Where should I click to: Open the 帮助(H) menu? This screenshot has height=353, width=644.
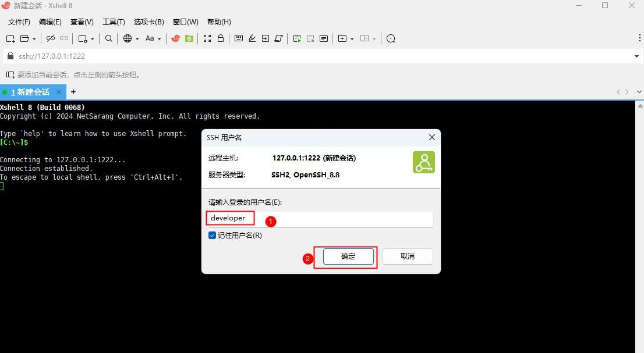click(x=219, y=22)
